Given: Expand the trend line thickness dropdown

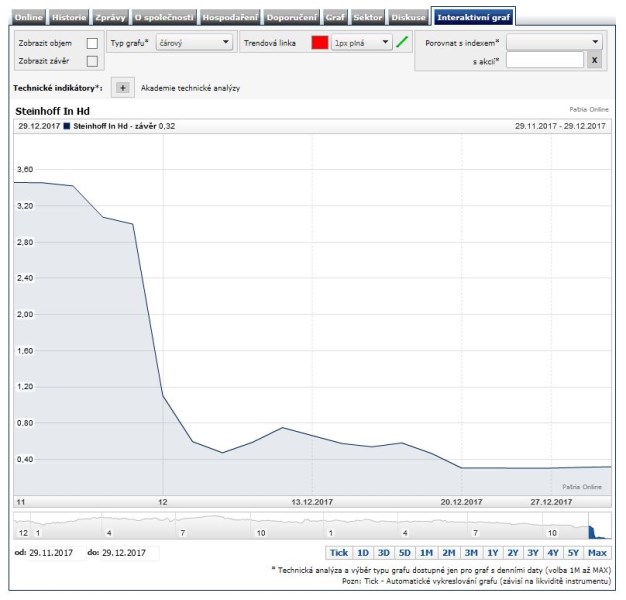Looking at the screenshot, I should pos(361,43).
